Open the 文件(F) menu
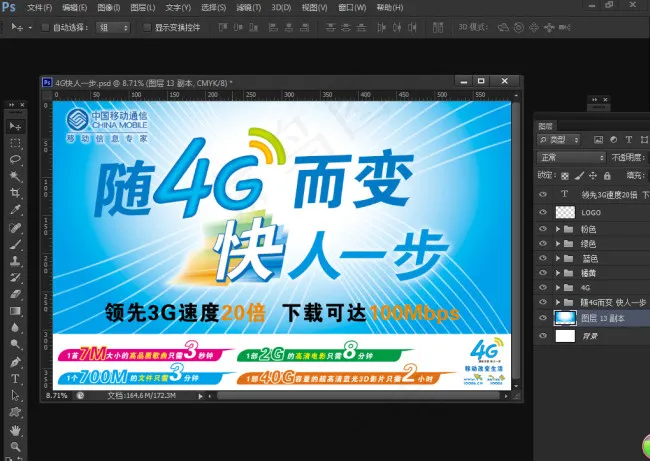This screenshot has width=650, height=461. [39, 7]
